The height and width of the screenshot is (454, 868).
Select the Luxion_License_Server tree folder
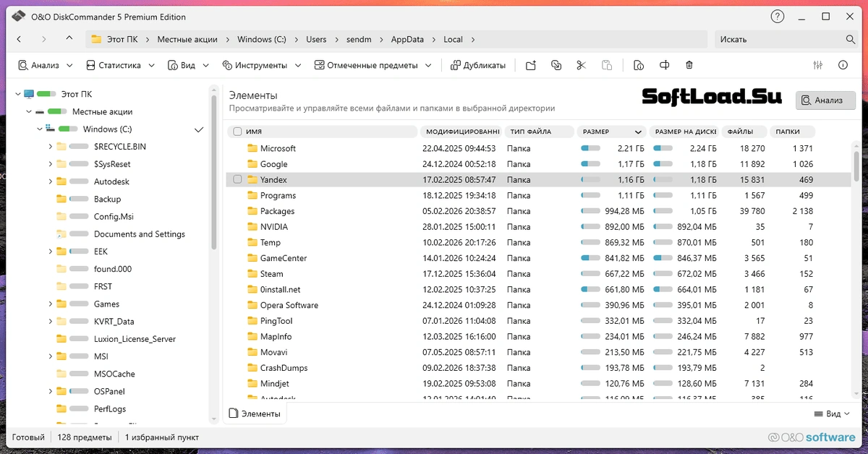tap(135, 339)
